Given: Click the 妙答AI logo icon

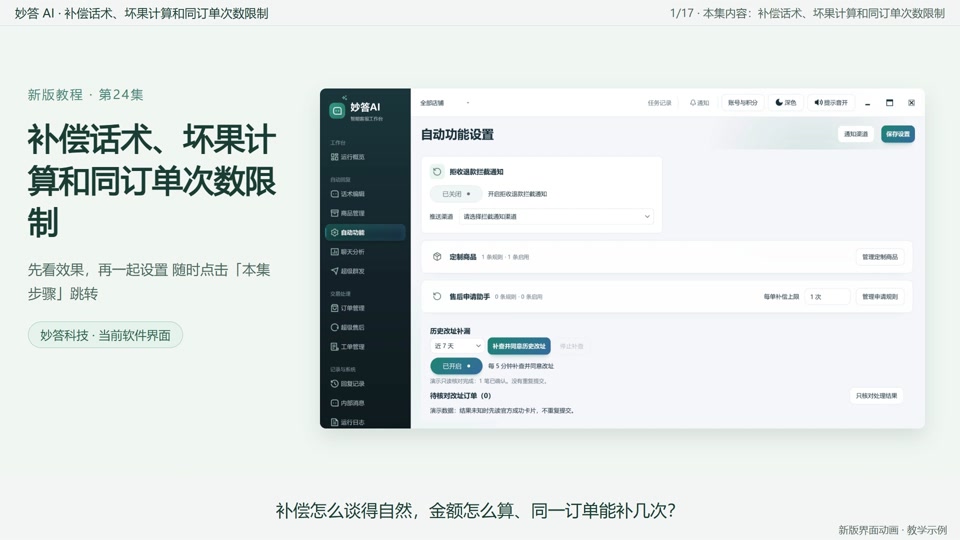Looking at the screenshot, I should click(x=337, y=111).
